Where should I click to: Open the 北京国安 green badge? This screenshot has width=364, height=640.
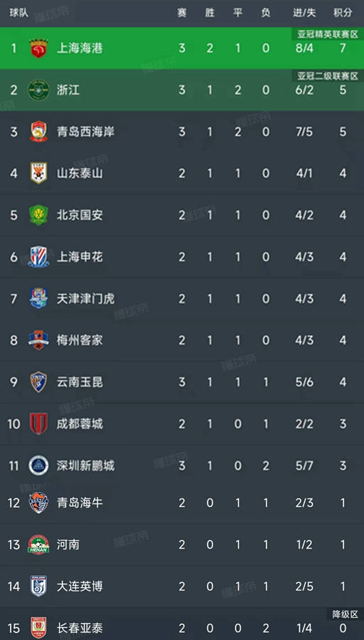click(38, 215)
